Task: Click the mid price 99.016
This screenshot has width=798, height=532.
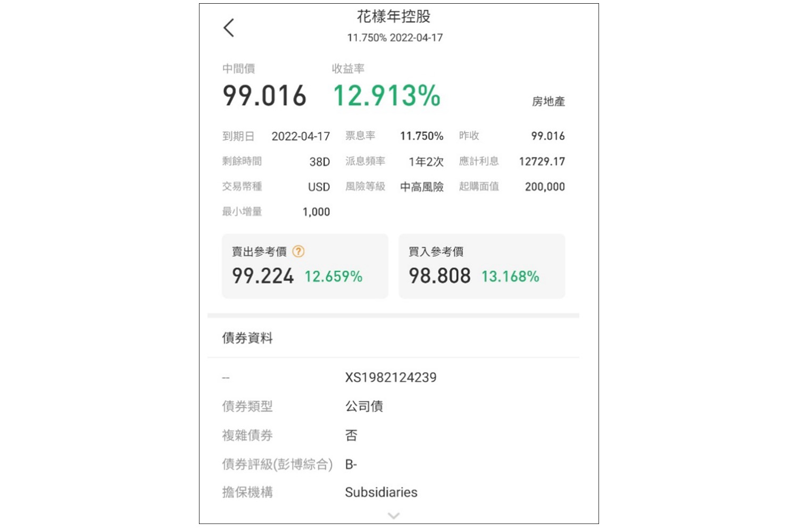Action: click(264, 96)
